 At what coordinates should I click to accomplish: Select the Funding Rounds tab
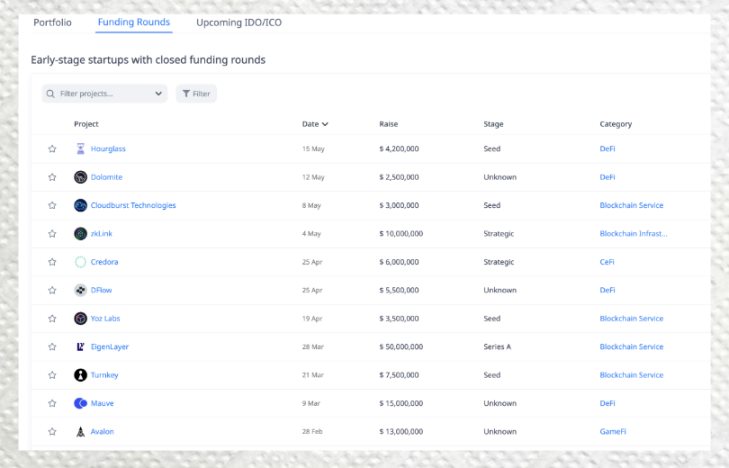coord(133,22)
